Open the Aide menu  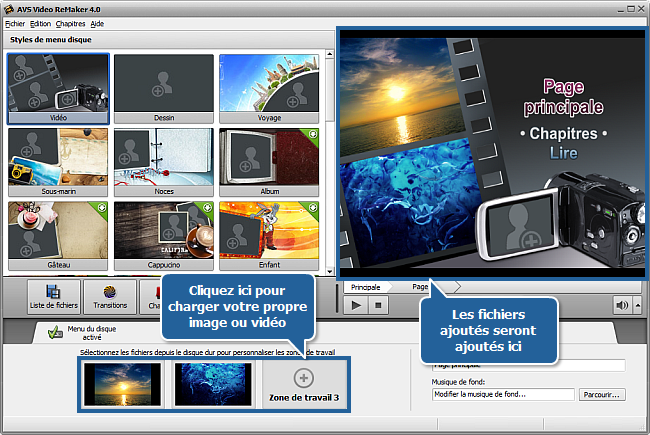(x=96, y=23)
